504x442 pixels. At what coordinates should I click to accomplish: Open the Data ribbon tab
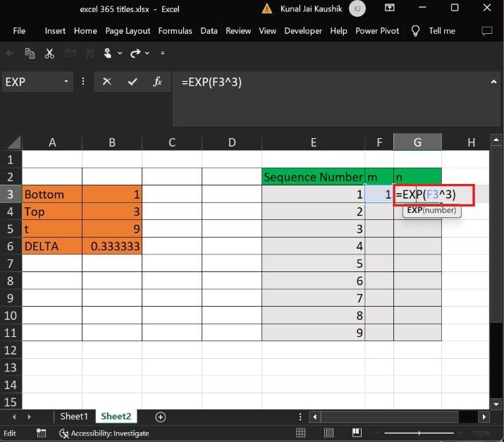209,31
